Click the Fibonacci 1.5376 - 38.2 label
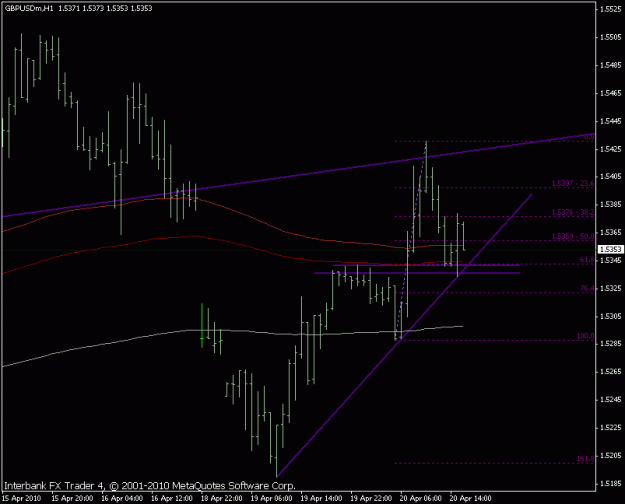625x504 pixels. point(573,212)
